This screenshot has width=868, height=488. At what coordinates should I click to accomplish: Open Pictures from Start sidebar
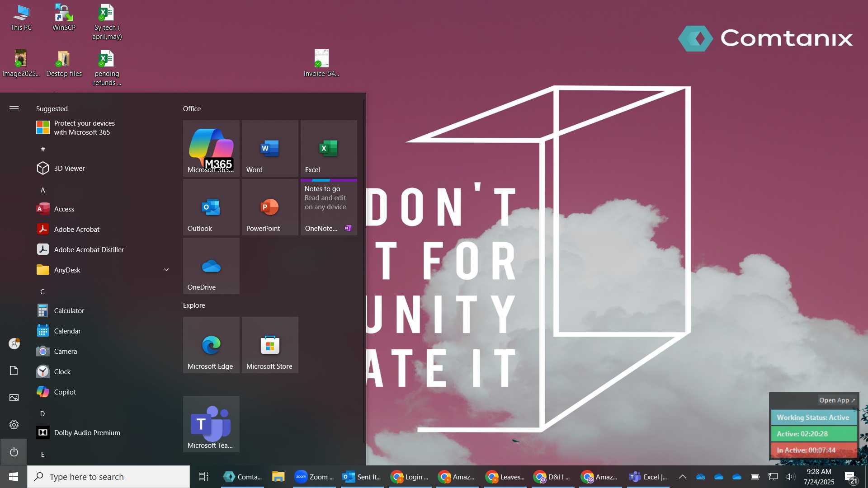pos(14,398)
